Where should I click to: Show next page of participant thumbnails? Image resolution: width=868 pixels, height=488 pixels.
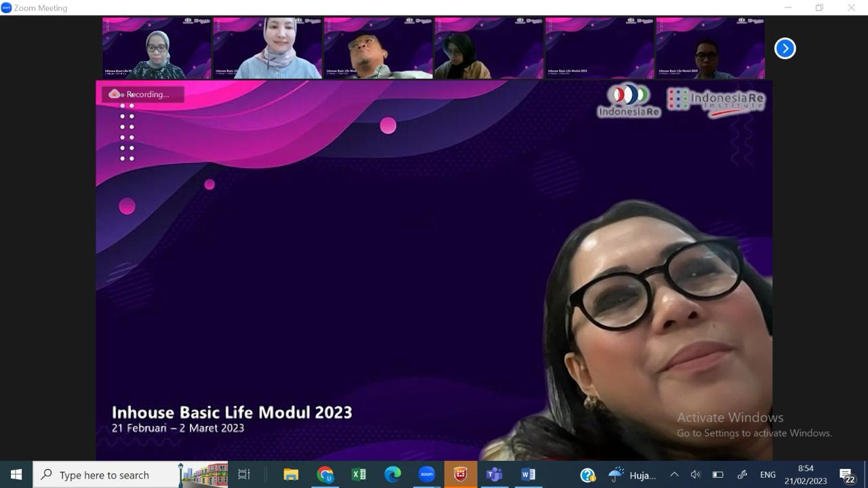pyautogui.click(x=785, y=48)
